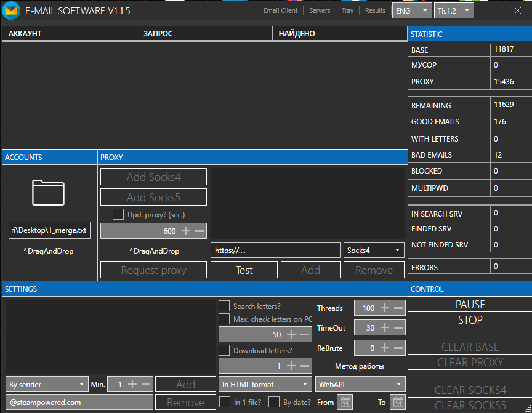Open the Tls1.2 protocol dropdown
The image size is (532, 413).
(454, 10)
